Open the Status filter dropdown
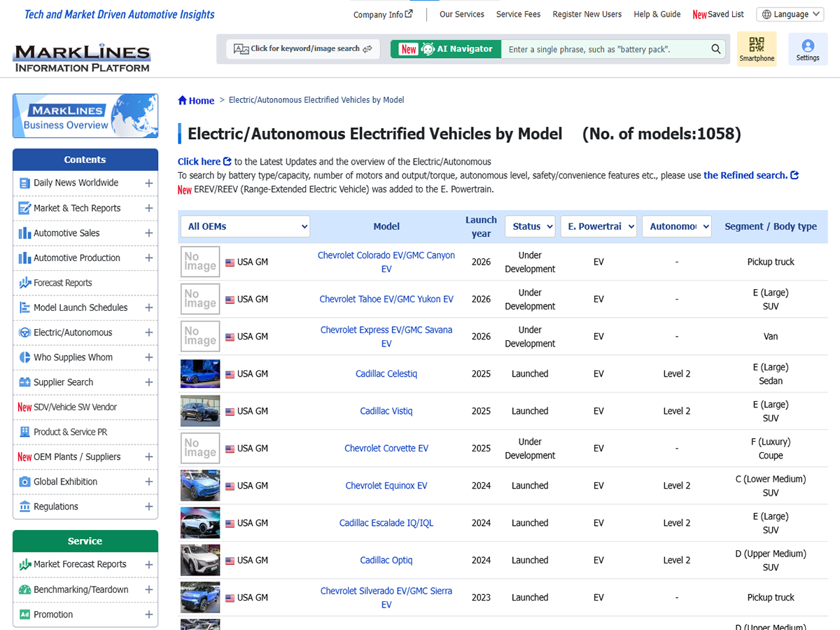 pos(529,226)
